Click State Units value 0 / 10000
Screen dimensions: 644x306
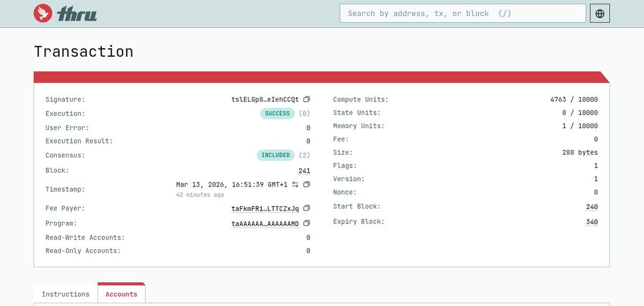pyautogui.click(x=580, y=113)
